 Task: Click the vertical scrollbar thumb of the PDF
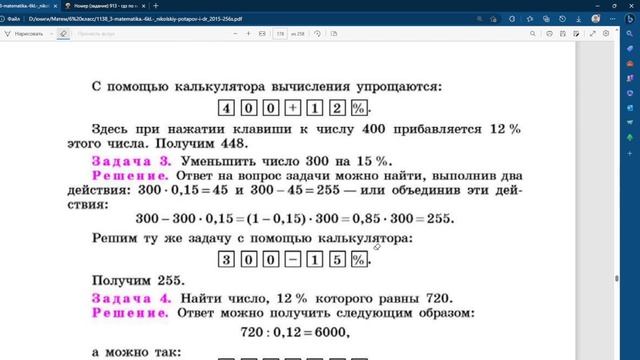[x=616, y=278]
